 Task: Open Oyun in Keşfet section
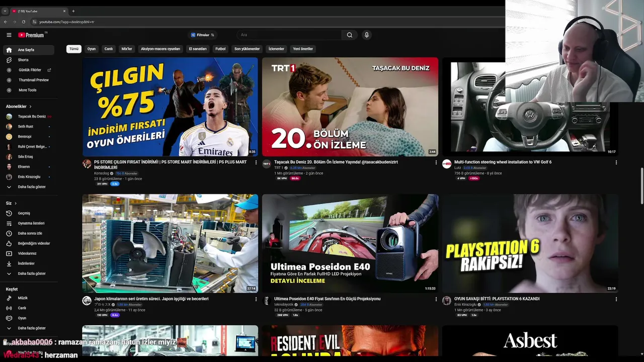(29, 318)
